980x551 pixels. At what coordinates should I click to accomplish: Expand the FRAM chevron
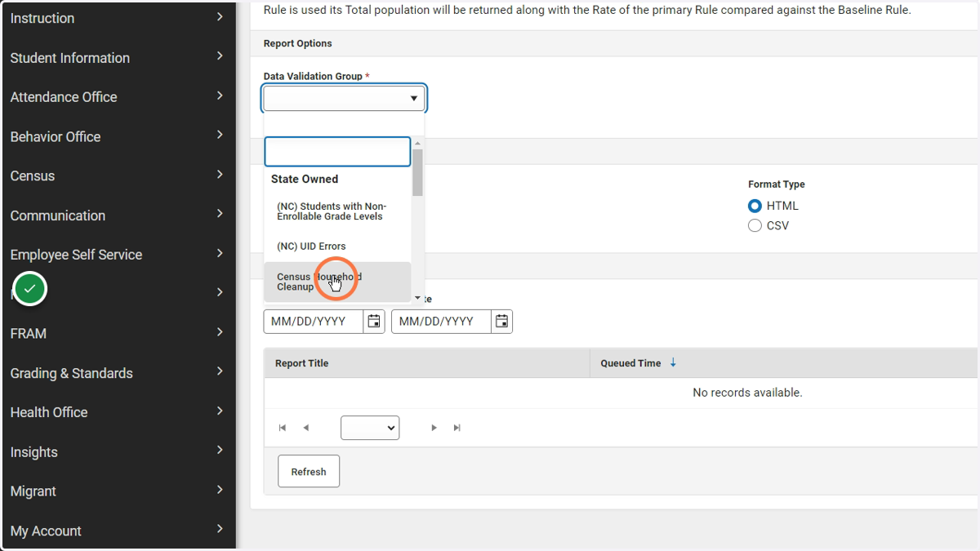click(x=220, y=332)
